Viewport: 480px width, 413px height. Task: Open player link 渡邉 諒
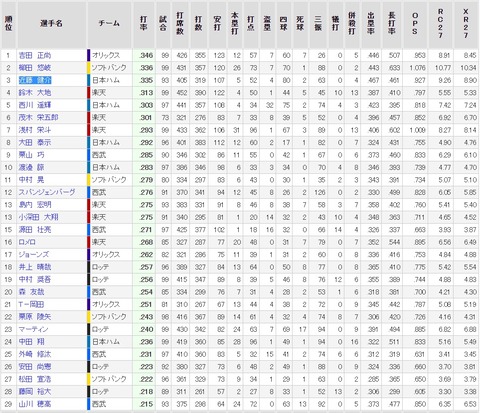coord(31,167)
